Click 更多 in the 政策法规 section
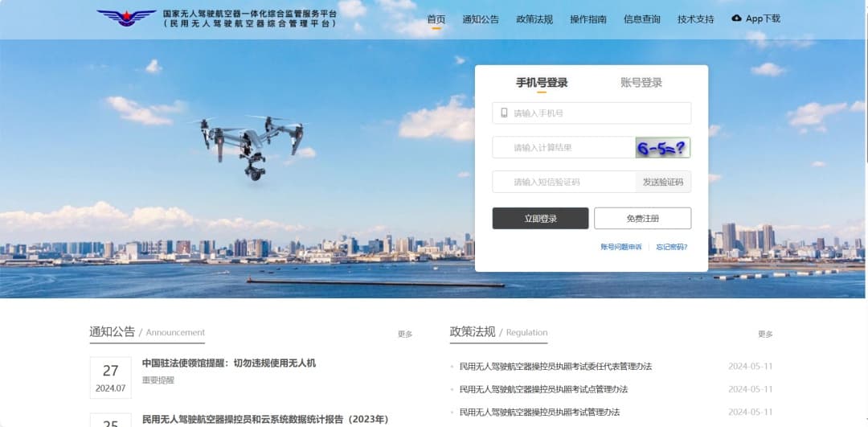The height and width of the screenshot is (427, 868). click(765, 334)
